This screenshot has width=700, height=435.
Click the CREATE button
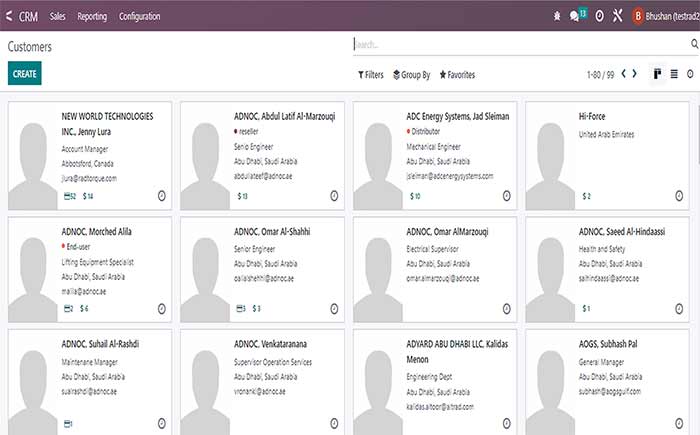(x=25, y=73)
